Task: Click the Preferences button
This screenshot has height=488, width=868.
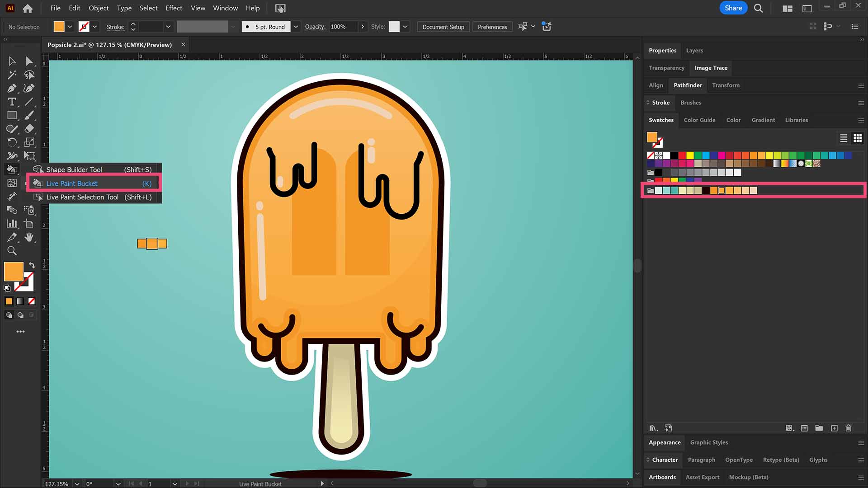Action: (x=492, y=27)
